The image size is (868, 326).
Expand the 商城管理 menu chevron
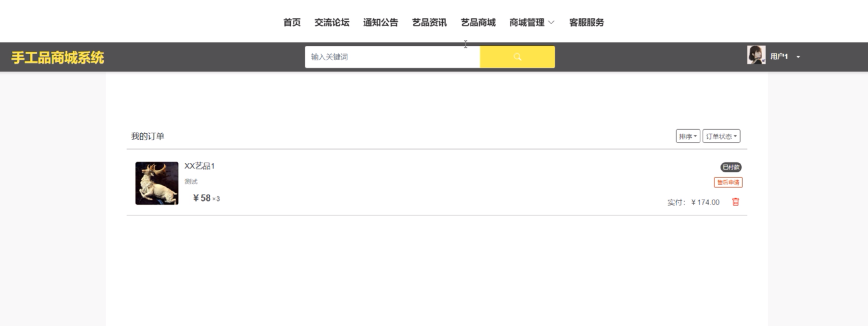coord(551,23)
